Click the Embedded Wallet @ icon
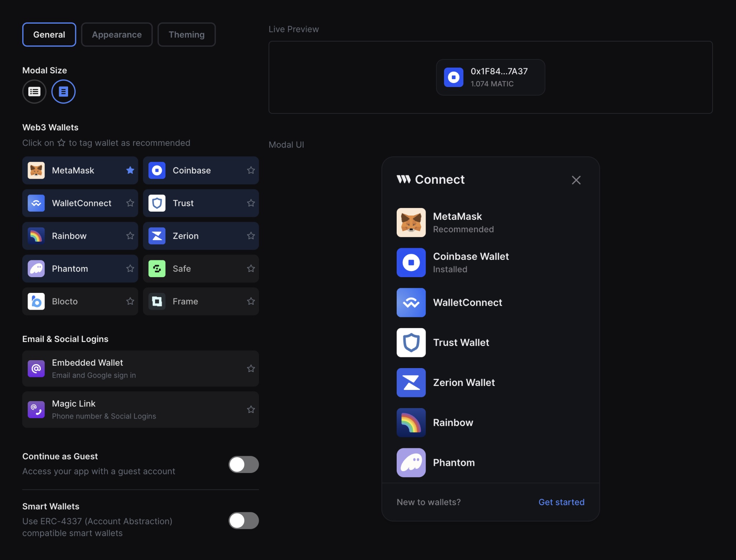The width and height of the screenshot is (736, 560). pos(36,368)
